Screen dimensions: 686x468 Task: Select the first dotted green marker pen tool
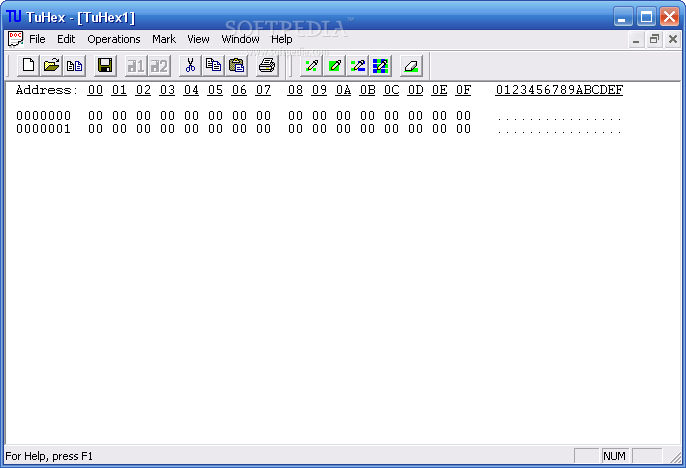point(312,66)
